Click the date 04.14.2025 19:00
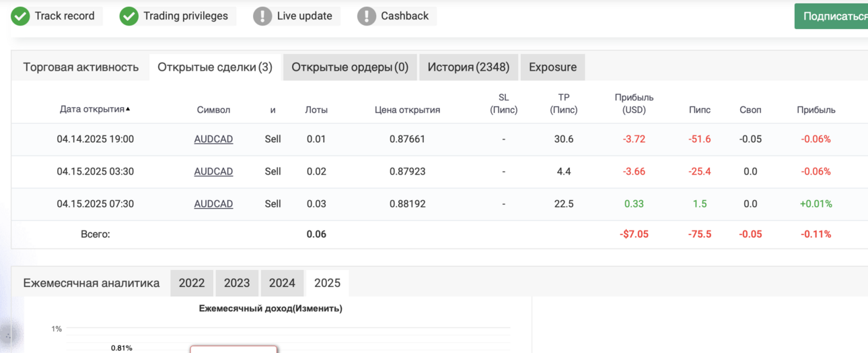868x353 pixels. pyautogui.click(x=96, y=139)
